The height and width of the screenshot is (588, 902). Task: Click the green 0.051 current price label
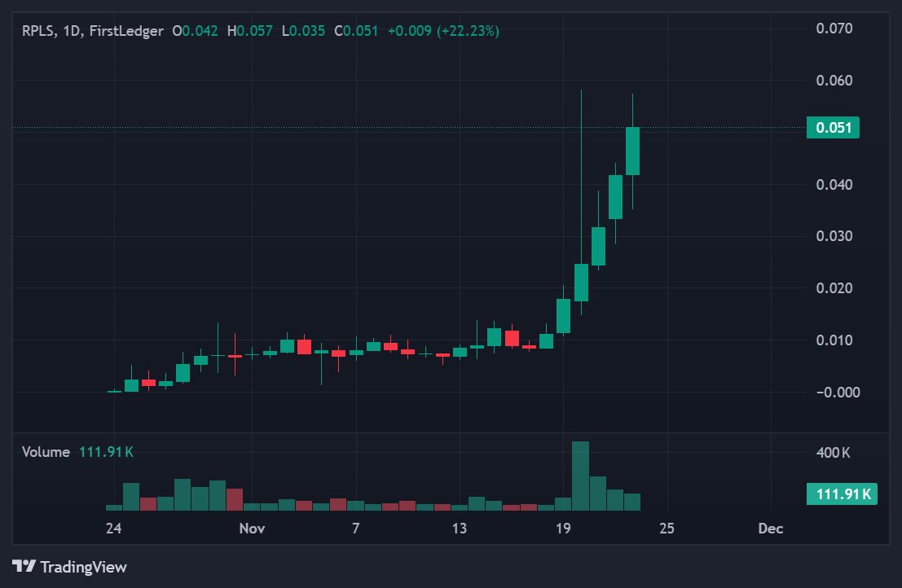833,128
